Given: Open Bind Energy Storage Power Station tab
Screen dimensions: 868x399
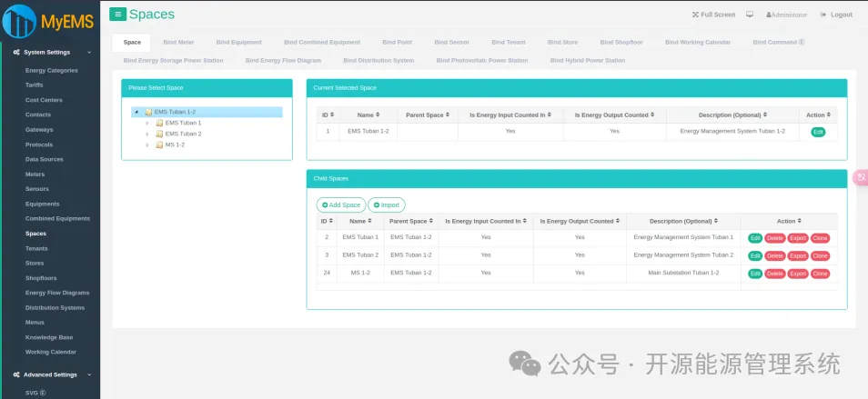Looking at the screenshot, I should pos(173,61).
